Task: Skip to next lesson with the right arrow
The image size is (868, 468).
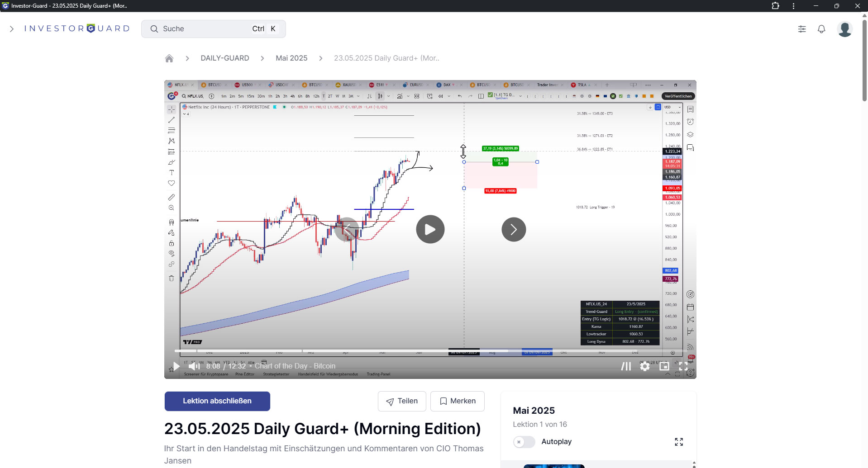Action: pos(514,230)
